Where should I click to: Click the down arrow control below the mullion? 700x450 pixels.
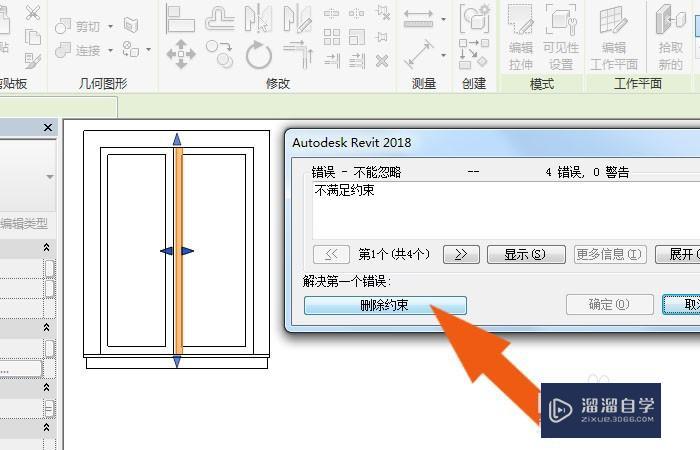coord(177,361)
